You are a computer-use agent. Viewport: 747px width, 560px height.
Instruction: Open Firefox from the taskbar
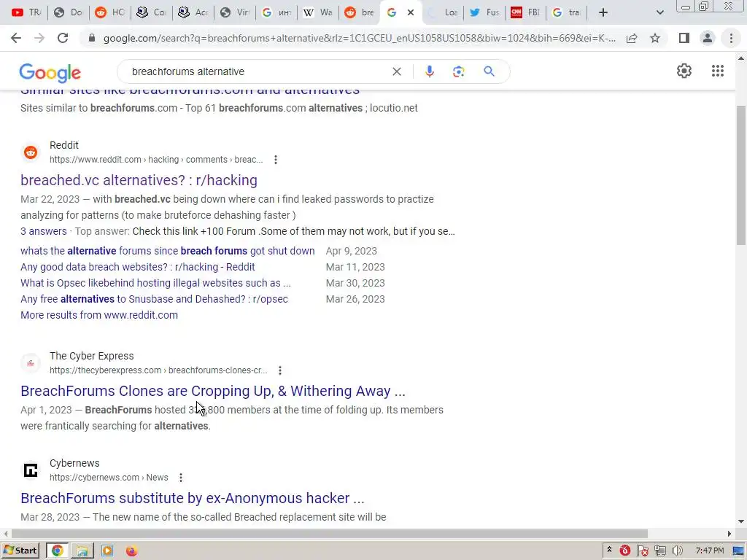[131, 551]
